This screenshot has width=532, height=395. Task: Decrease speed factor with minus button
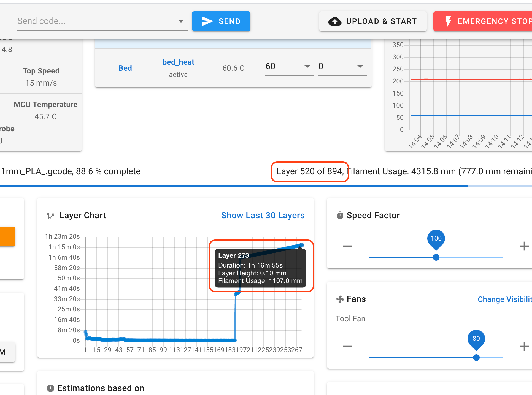(x=348, y=246)
